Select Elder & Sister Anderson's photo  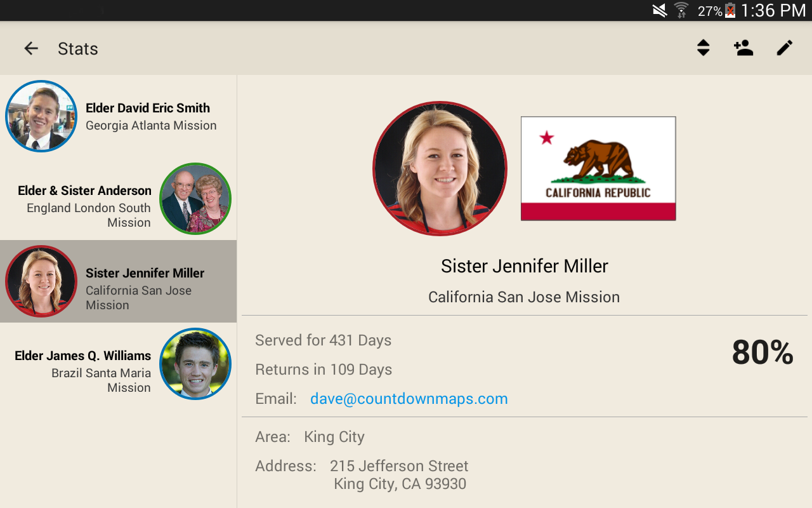[195, 199]
